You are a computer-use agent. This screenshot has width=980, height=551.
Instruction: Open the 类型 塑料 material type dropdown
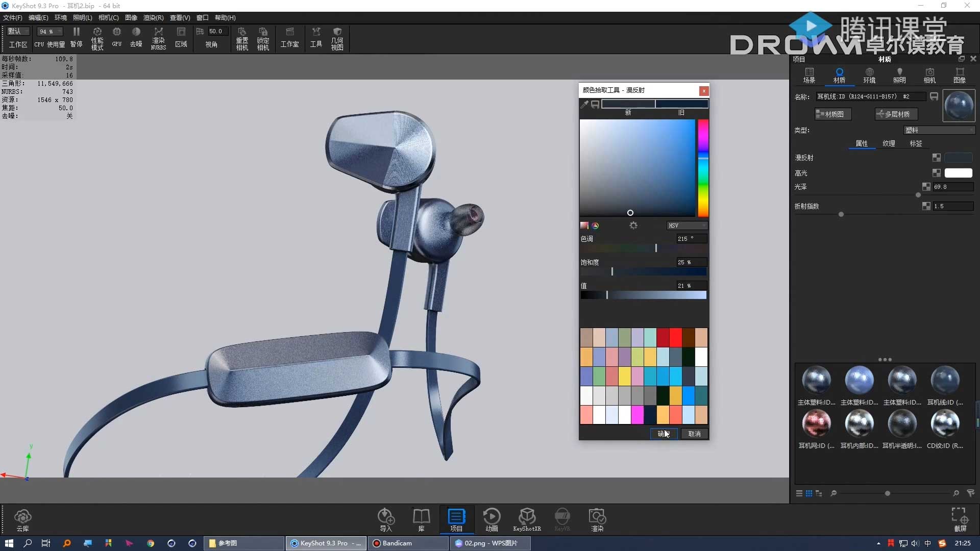point(939,130)
